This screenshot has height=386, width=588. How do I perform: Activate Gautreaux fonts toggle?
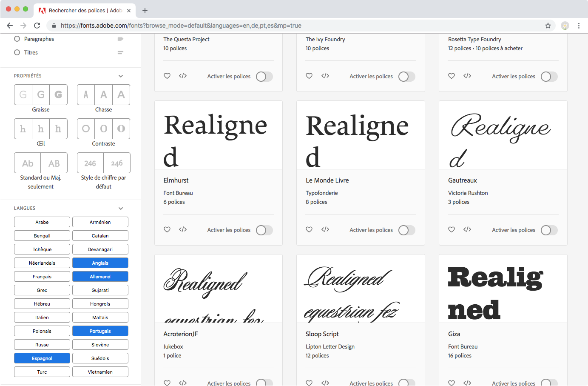point(549,230)
